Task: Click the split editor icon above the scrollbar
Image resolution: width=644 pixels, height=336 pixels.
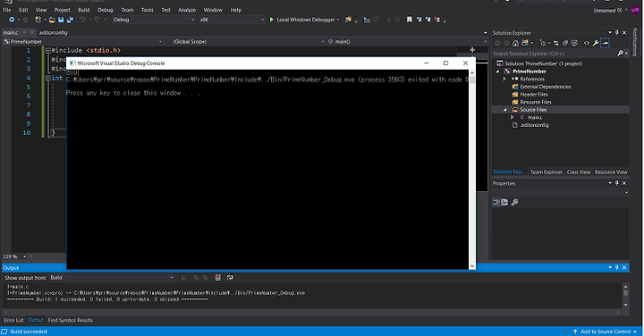Action: pyautogui.click(x=472, y=50)
